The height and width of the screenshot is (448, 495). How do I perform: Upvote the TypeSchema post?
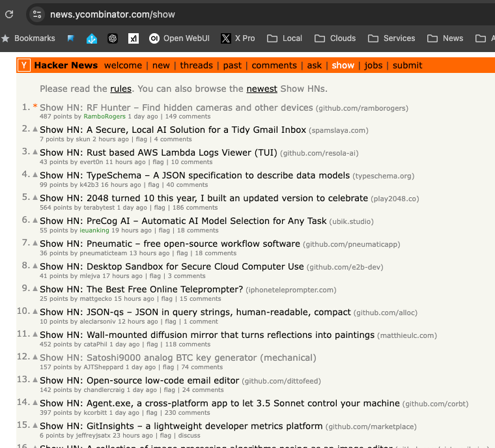pyautogui.click(x=35, y=175)
